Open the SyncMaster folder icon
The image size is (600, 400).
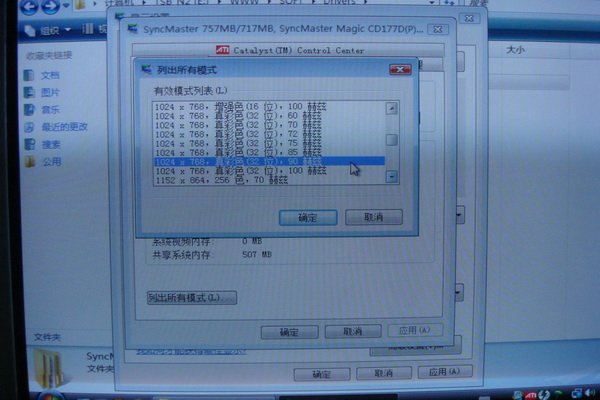48,369
